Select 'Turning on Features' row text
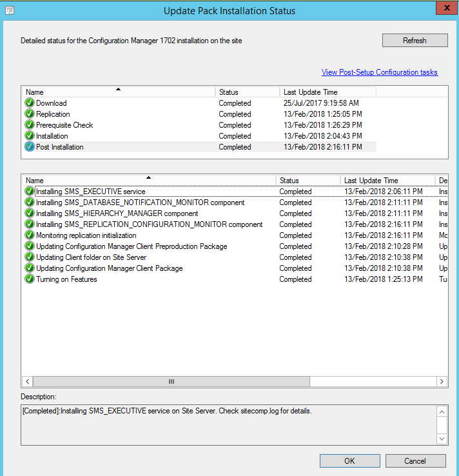Viewport: 459px width, 476px height. (67, 279)
